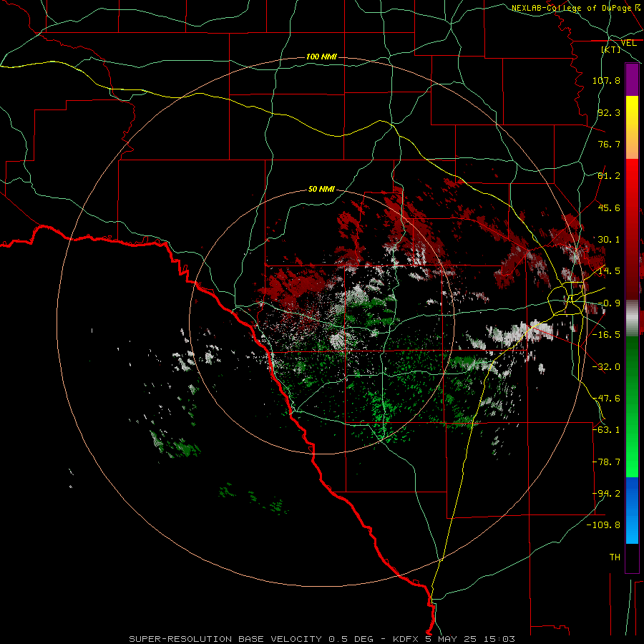Click the "5 MAY 25 15:03" timestamp

(470, 639)
